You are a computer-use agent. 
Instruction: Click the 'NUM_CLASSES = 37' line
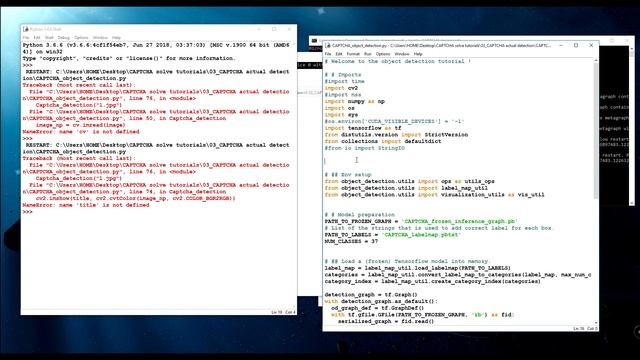coord(351,241)
